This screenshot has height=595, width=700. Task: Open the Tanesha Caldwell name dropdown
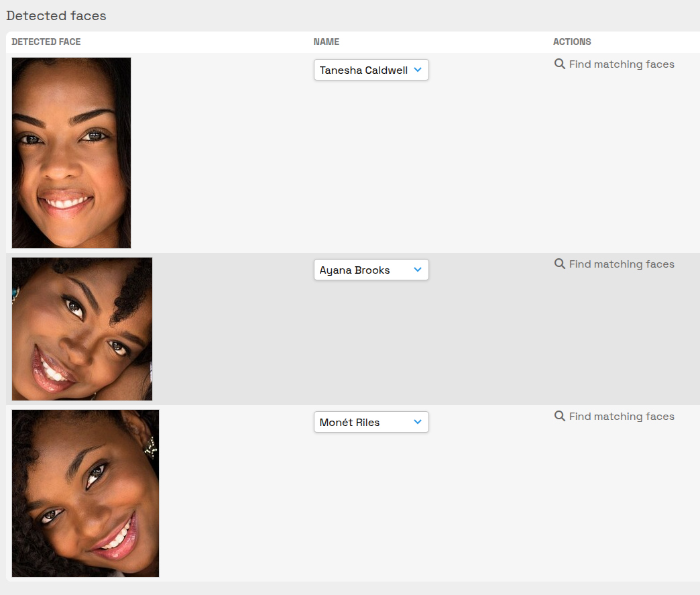coord(371,70)
